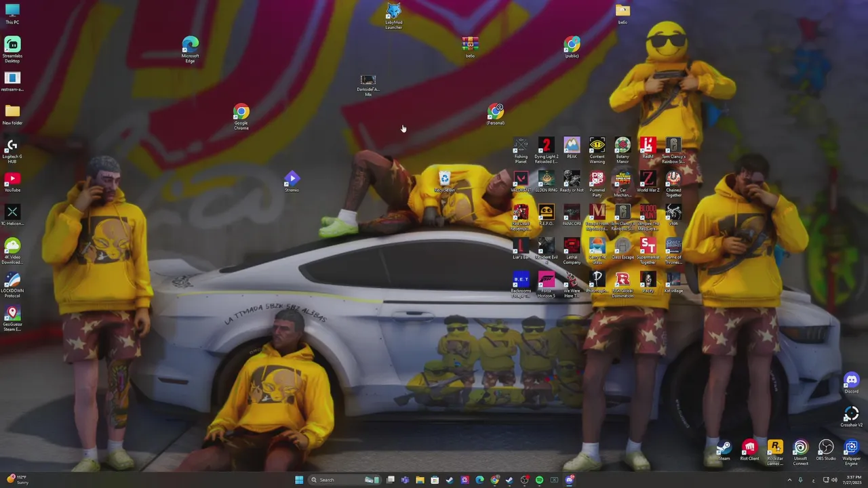
Task: Launch Lethal Company game shortcut
Action: click(x=572, y=251)
